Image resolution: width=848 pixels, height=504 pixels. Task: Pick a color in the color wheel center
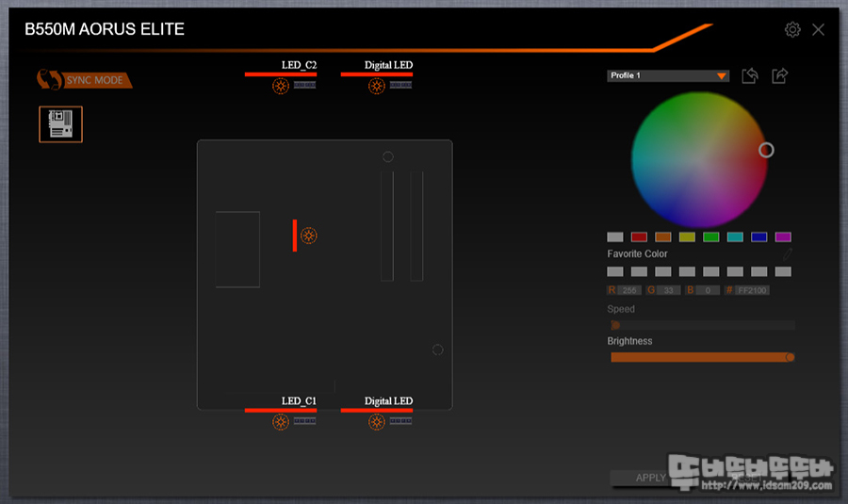coord(699,160)
